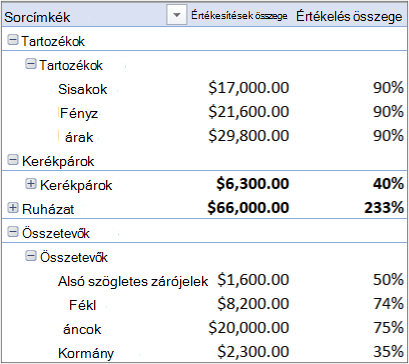409x364 pixels.
Task: Expand the Ruházat group
Action: 12,208
